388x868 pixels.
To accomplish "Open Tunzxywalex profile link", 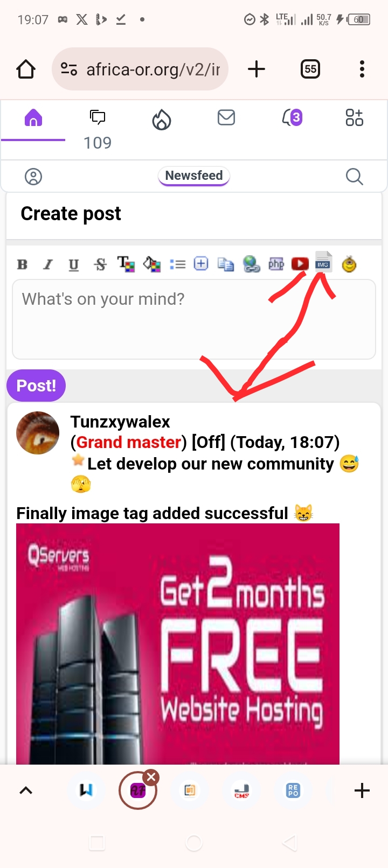I will coord(120,422).
